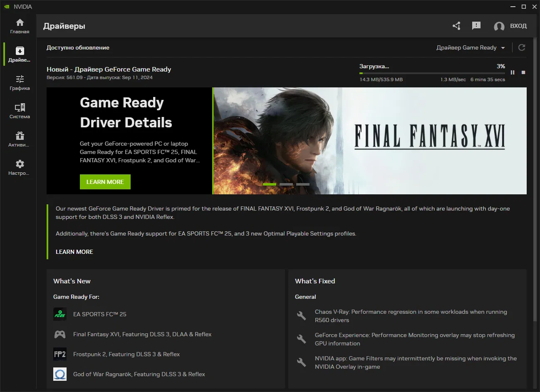Select the third banner carousel indicator
This screenshot has width=540, height=392.
coord(303,184)
